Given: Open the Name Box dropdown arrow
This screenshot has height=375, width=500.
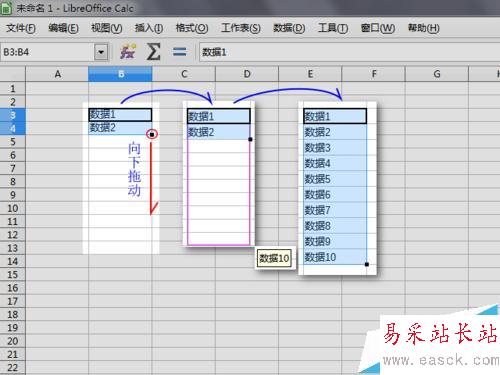Looking at the screenshot, I should tap(101, 52).
